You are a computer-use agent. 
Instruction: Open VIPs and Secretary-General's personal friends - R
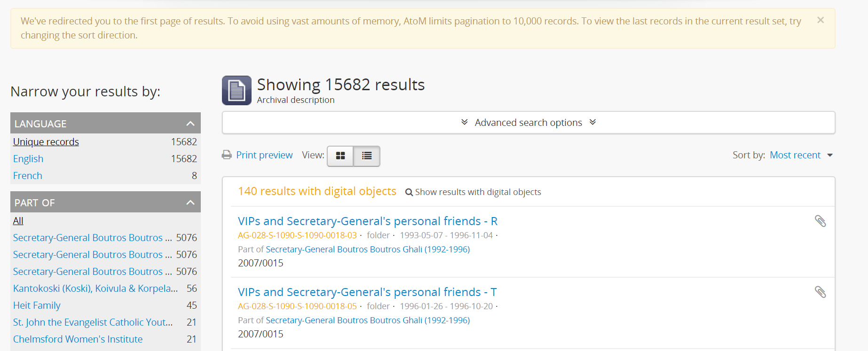click(367, 221)
